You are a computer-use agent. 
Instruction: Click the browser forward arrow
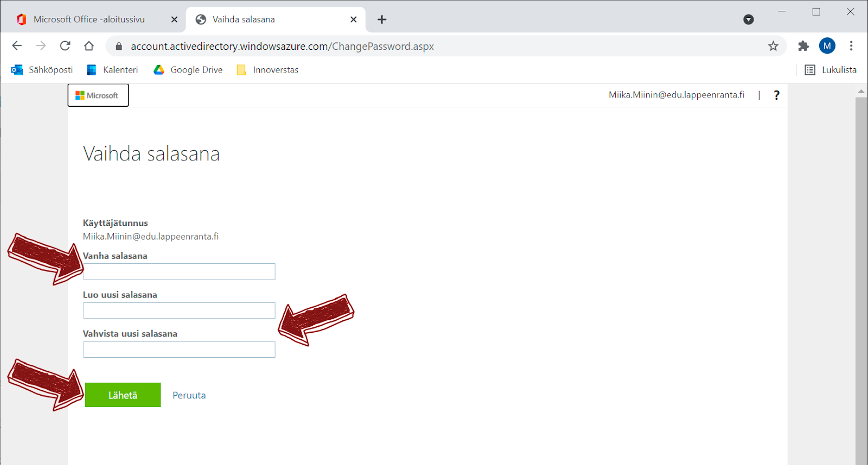click(41, 46)
